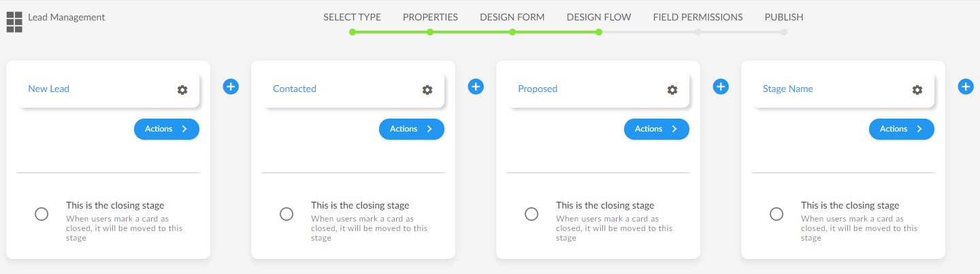980x274 pixels.
Task: Mark Stage Name as the closing stage
Action: [777, 214]
